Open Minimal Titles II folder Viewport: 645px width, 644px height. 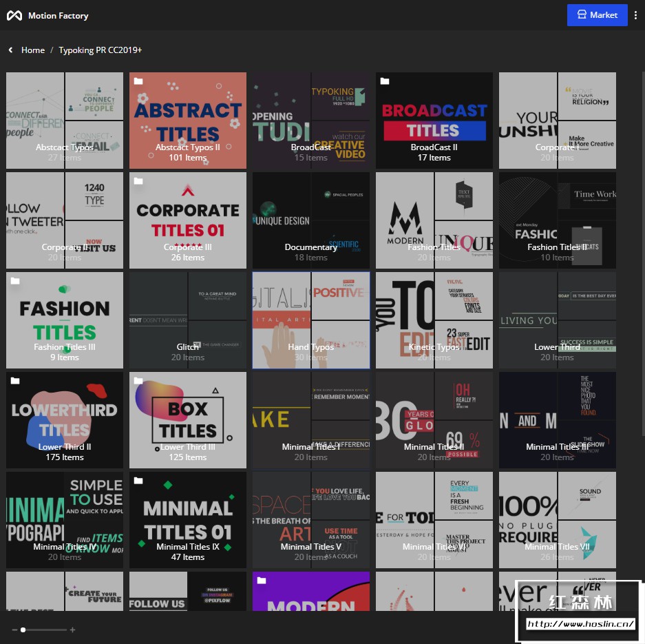[434, 420]
